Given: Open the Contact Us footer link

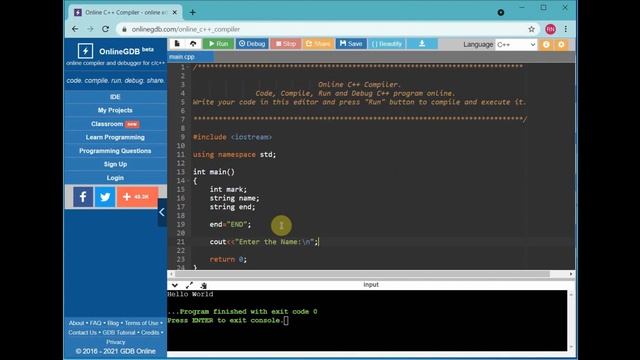Looking at the screenshot, I should point(82,333).
